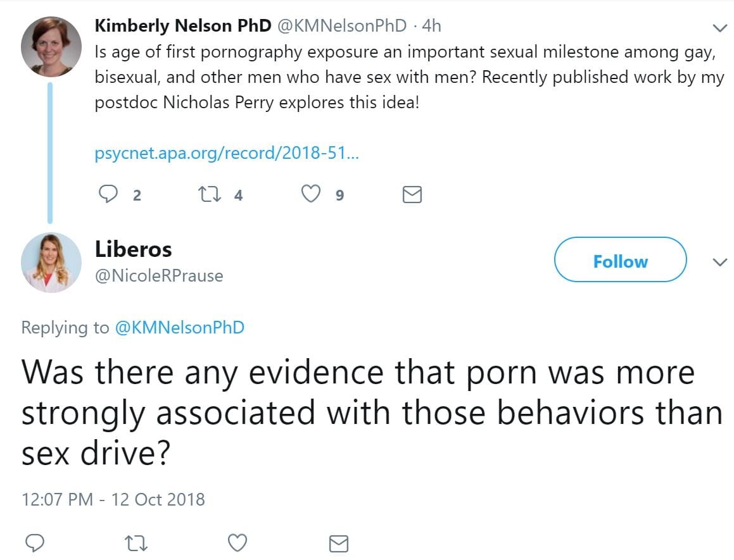View Kimberly Nelson's profile picture
This screenshot has width=734, height=560.
pos(51,46)
